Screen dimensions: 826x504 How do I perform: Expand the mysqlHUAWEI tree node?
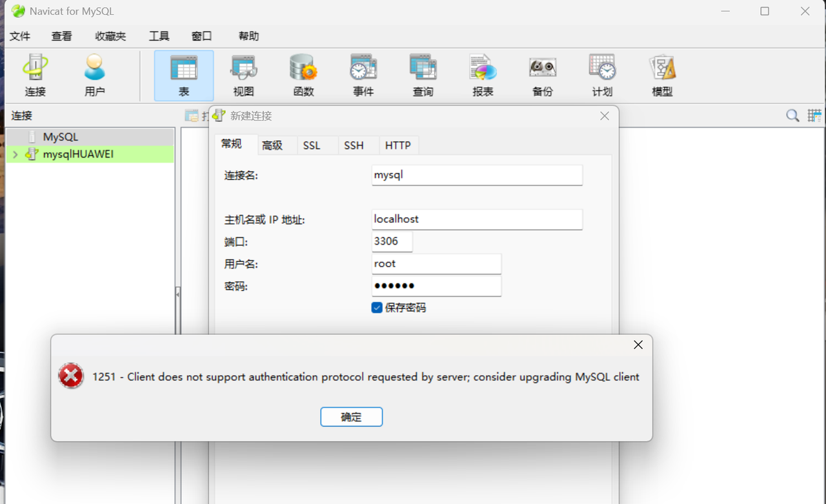click(x=15, y=155)
